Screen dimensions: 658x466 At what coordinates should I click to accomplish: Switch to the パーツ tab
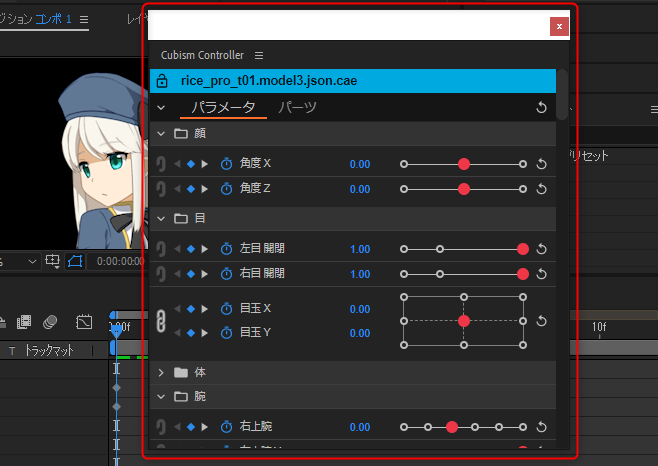[x=298, y=107]
